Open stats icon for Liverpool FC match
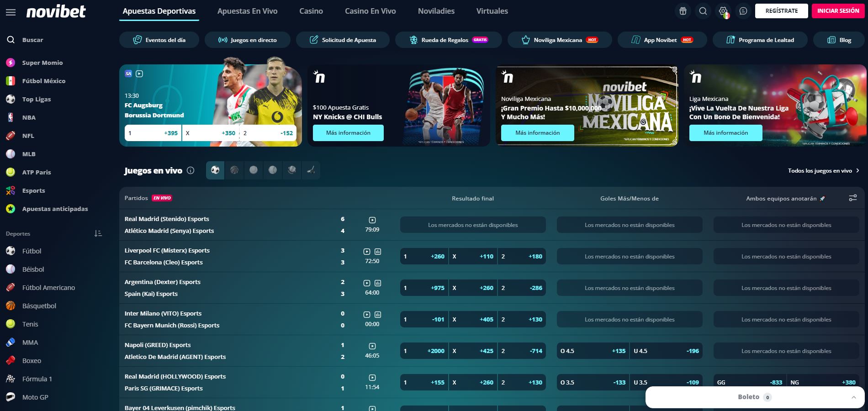 (x=378, y=252)
